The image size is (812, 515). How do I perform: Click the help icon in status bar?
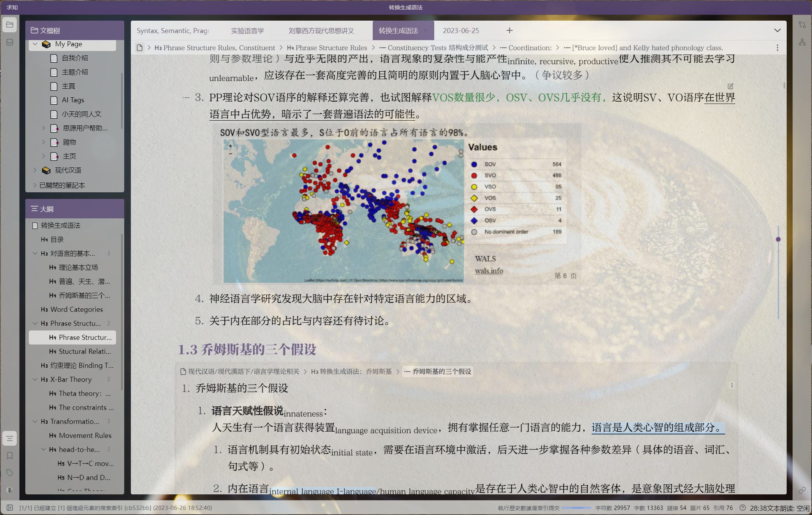(x=742, y=508)
